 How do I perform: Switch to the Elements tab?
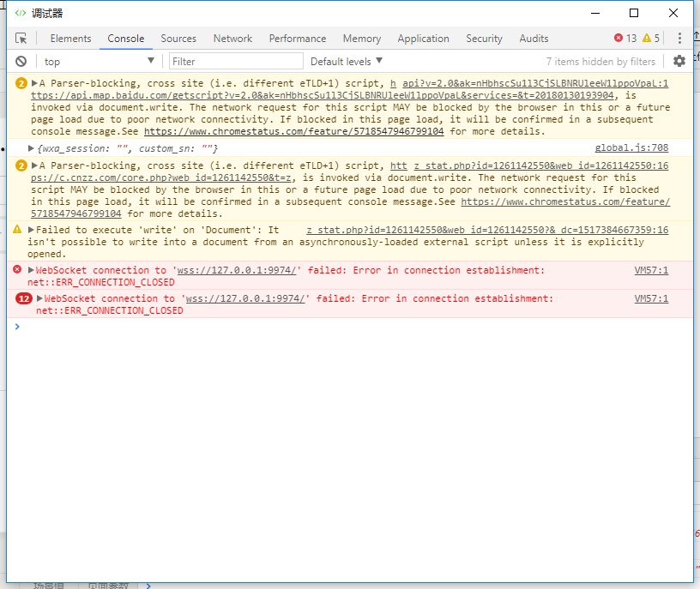(x=70, y=39)
